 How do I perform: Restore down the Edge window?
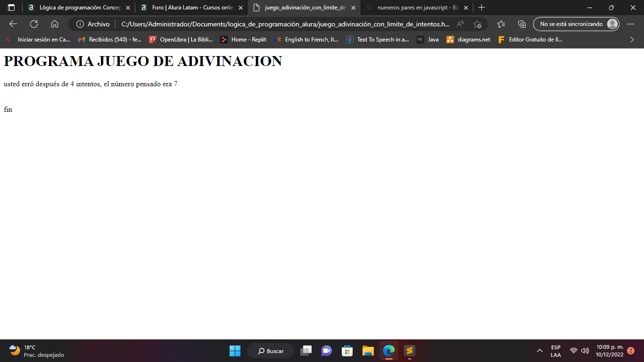(x=611, y=8)
